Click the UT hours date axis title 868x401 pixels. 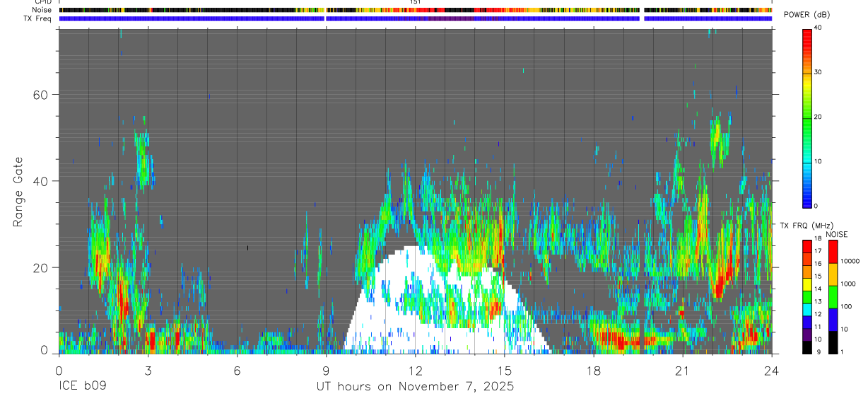(x=415, y=387)
